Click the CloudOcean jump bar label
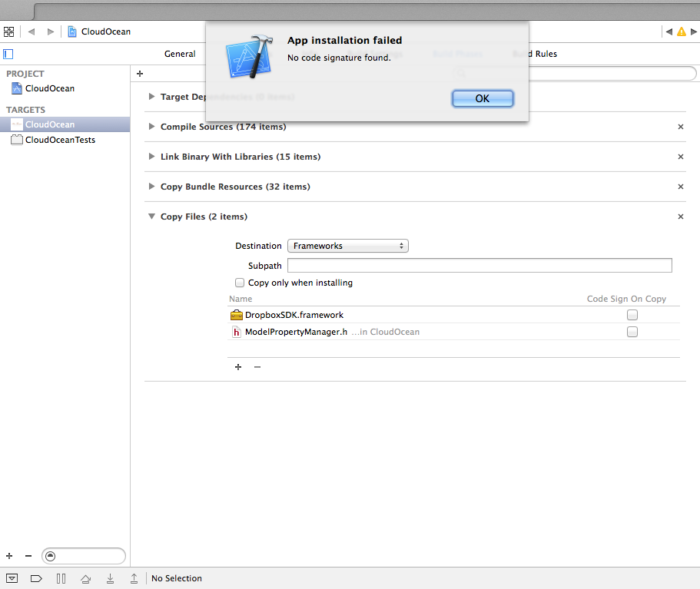The width and height of the screenshot is (700, 589). tap(106, 31)
